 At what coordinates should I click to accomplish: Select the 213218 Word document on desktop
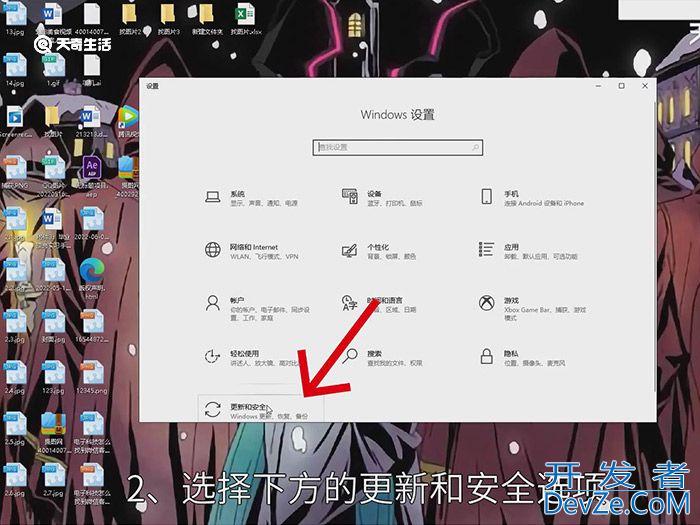tap(91, 121)
